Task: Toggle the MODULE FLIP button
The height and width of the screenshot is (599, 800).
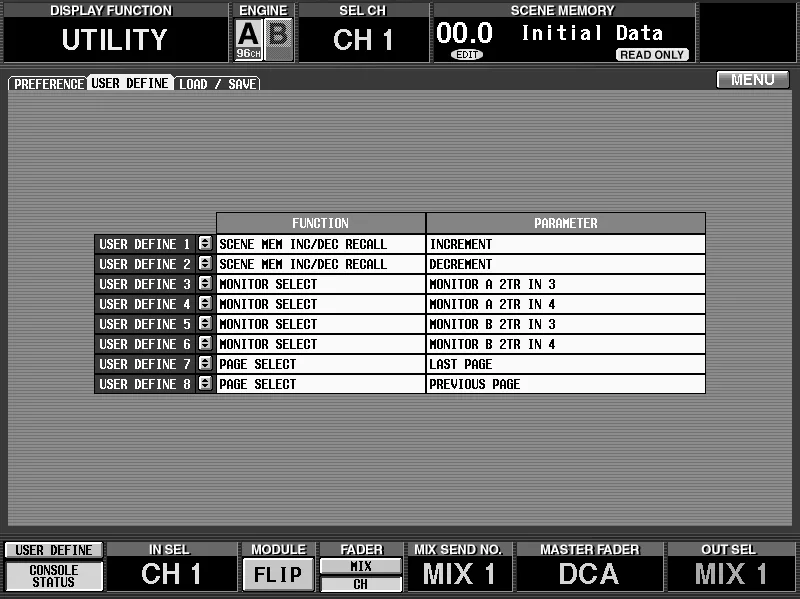Action: pos(278,575)
